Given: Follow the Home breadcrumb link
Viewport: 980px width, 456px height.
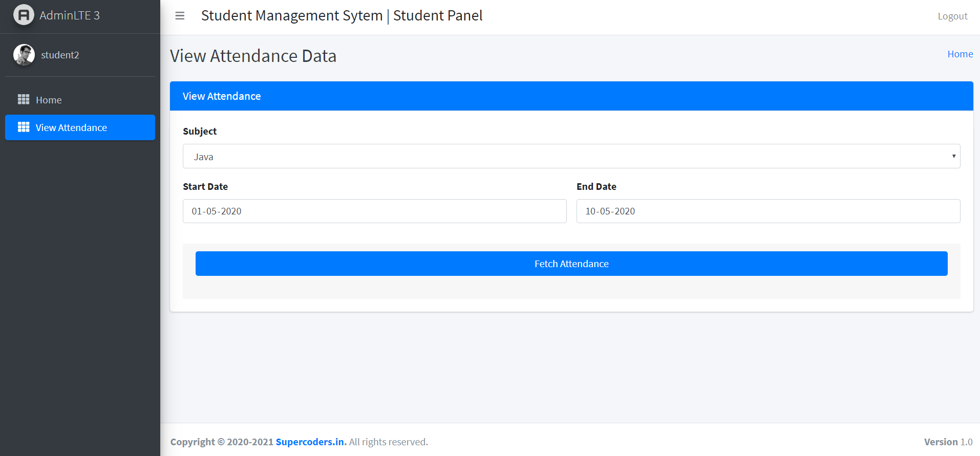Looking at the screenshot, I should coord(960,54).
